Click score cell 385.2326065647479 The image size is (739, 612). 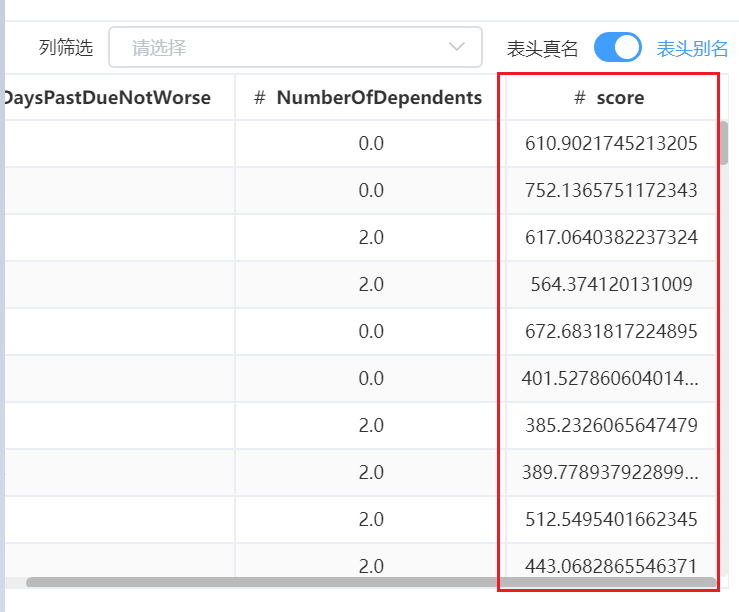[611, 425]
